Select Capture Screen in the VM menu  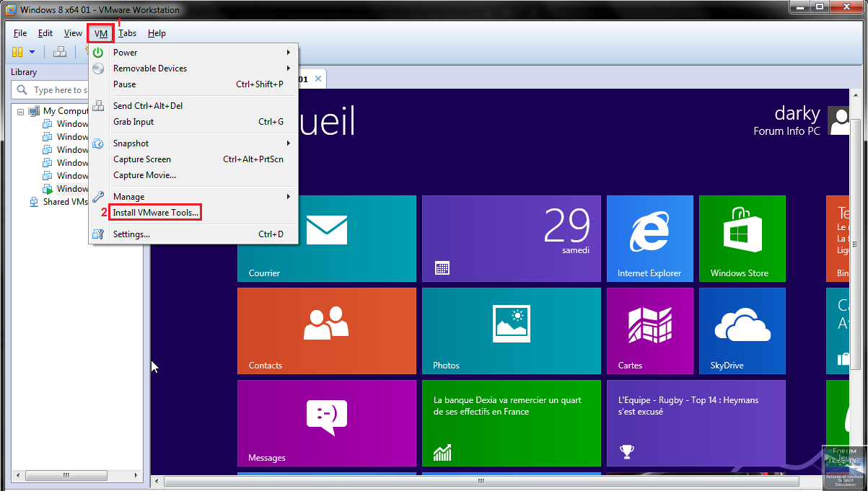193,159
